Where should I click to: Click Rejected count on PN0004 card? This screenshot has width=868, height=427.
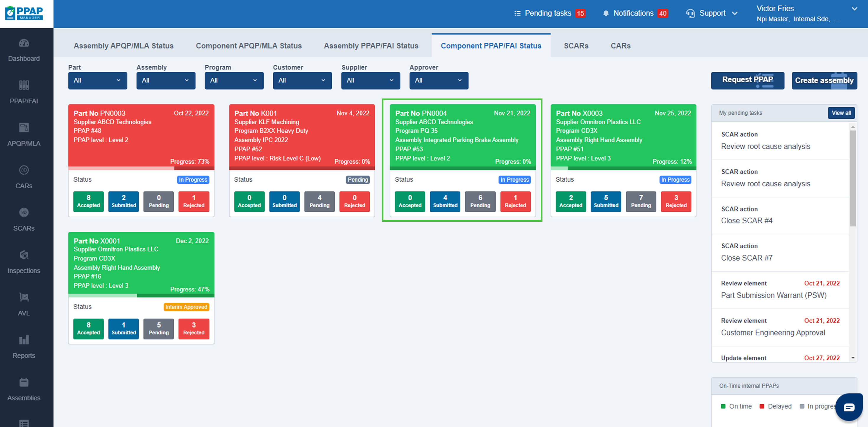coord(515,201)
